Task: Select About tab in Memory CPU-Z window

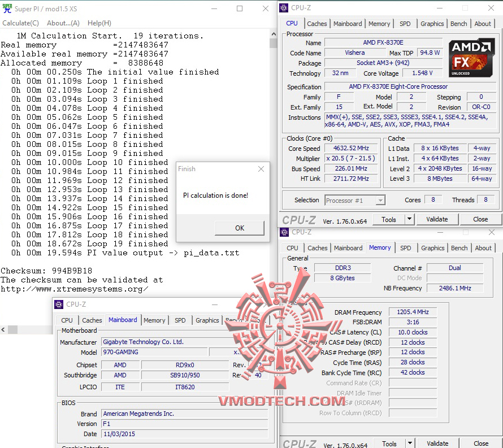Action: [x=483, y=248]
